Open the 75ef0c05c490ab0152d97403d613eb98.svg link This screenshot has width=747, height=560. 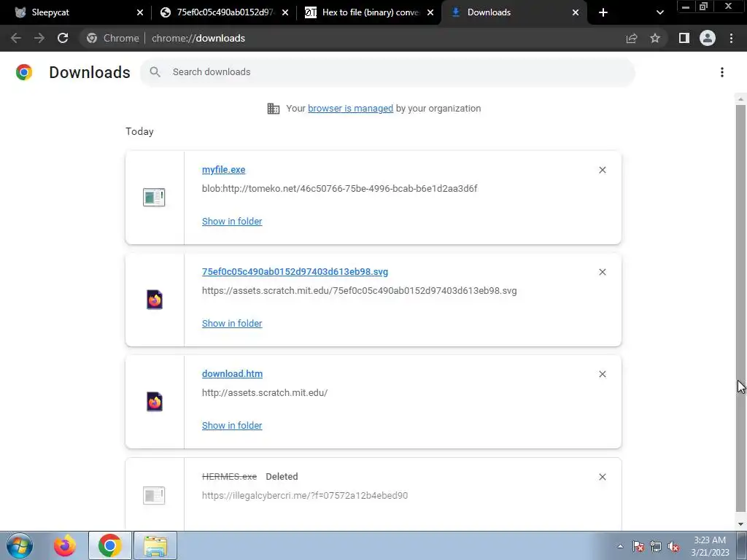(295, 271)
